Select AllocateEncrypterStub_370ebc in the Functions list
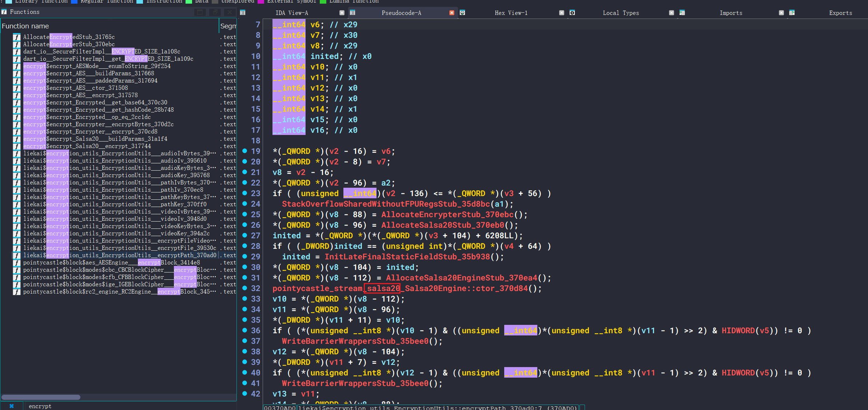 [69, 44]
